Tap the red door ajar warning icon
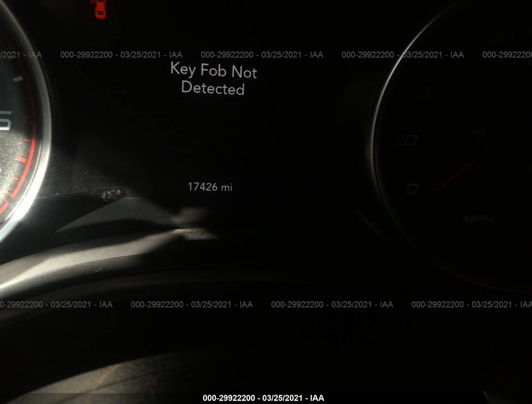Viewport: 532px width, 404px height. (x=98, y=9)
